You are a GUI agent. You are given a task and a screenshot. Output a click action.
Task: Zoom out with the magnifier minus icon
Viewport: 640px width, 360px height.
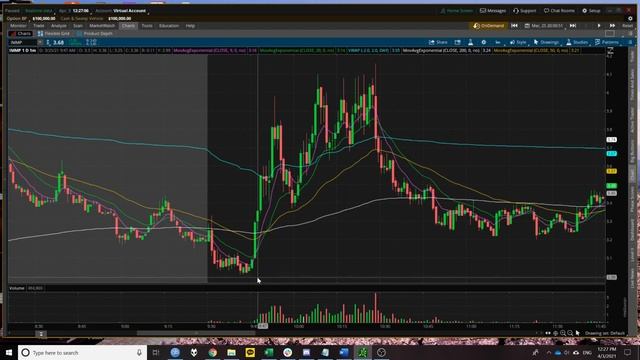(x=570, y=333)
